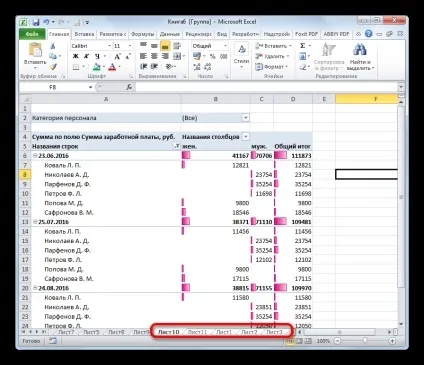Center text horizontally icon
The width and height of the screenshot is (424, 365).
coord(154,56)
